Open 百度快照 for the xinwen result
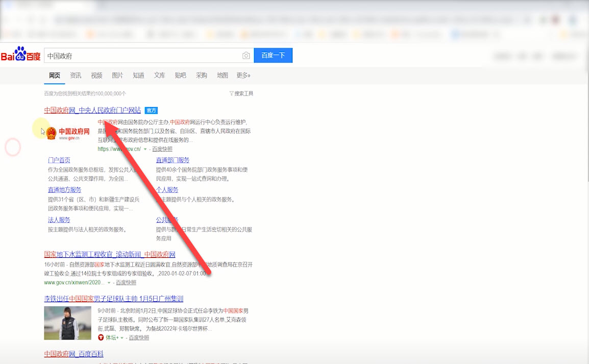Screen dimensions: 589x364 (126, 282)
